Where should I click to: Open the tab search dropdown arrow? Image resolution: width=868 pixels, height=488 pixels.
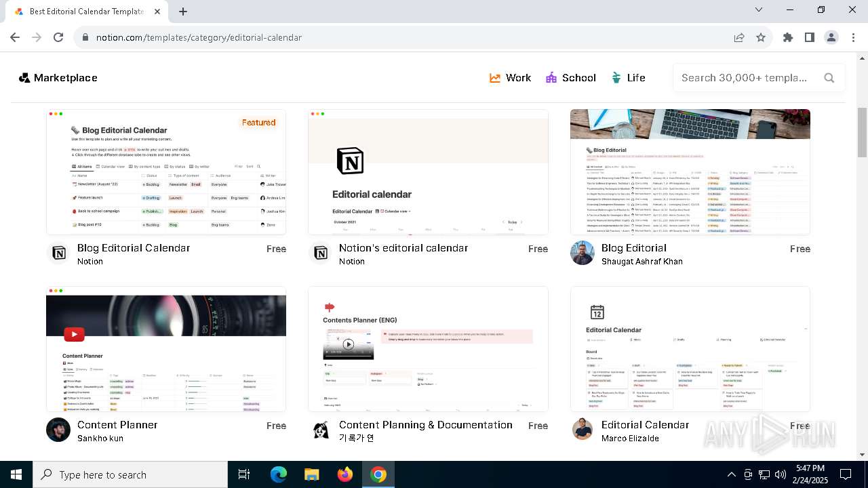tap(759, 9)
